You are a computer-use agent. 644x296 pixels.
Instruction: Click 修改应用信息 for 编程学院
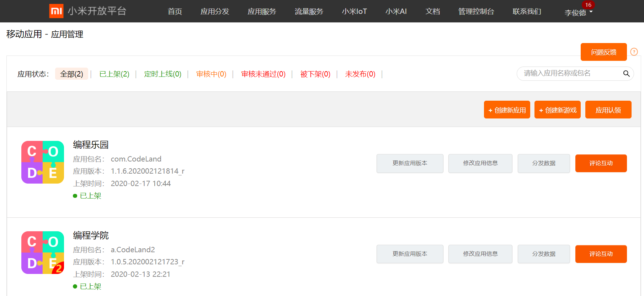click(480, 254)
